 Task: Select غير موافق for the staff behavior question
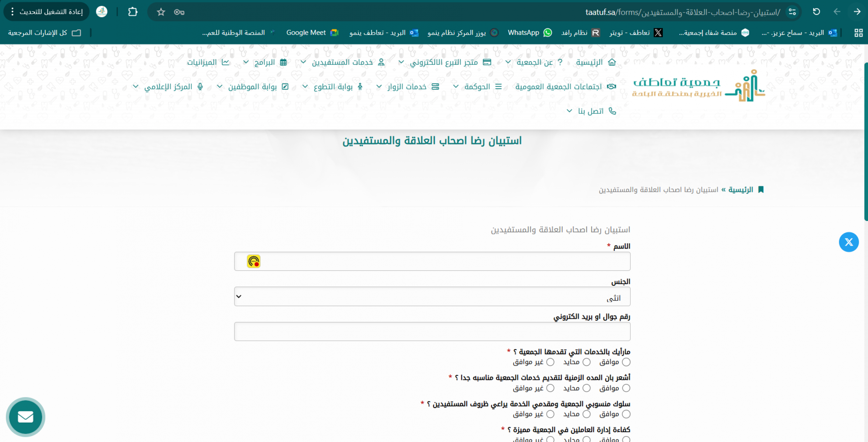(550, 414)
